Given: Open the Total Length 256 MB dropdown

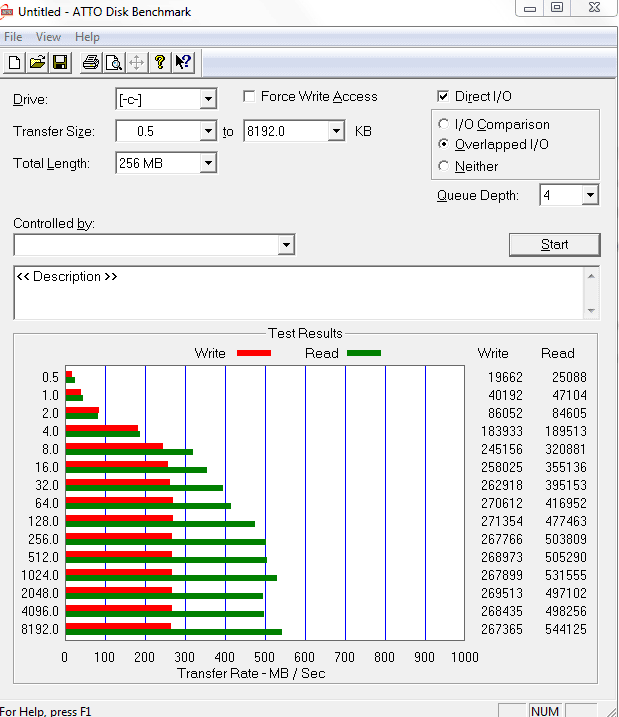Looking at the screenshot, I should tap(208, 163).
